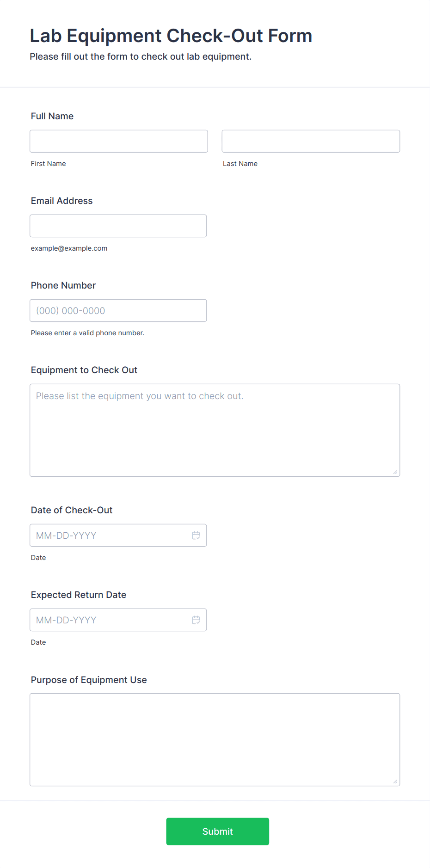The width and height of the screenshot is (430, 868).
Task: Click the Purpose textarea resize handle
Action: point(395,782)
